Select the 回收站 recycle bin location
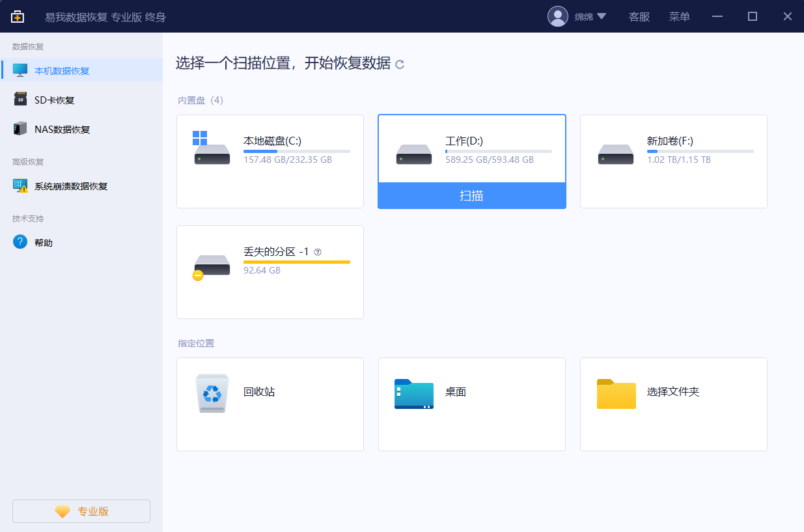804x532 pixels. click(x=270, y=404)
